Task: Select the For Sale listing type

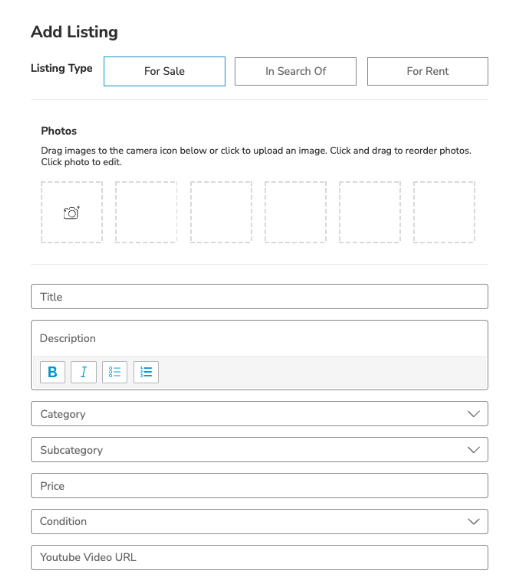Action: [164, 71]
